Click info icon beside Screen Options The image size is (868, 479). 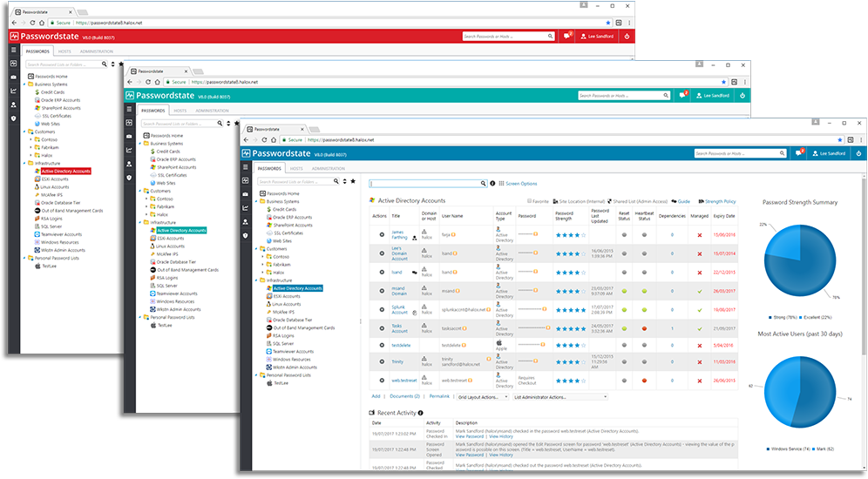[x=492, y=183]
